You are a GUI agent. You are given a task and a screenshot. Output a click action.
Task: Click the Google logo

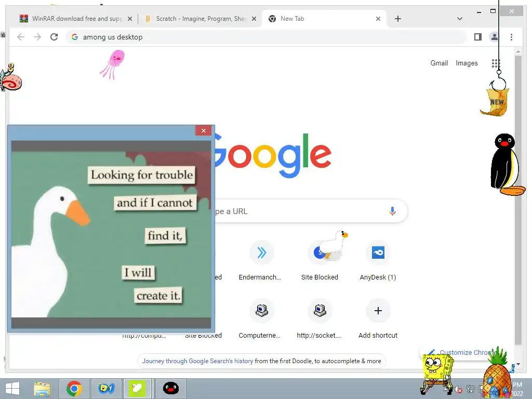(273, 155)
